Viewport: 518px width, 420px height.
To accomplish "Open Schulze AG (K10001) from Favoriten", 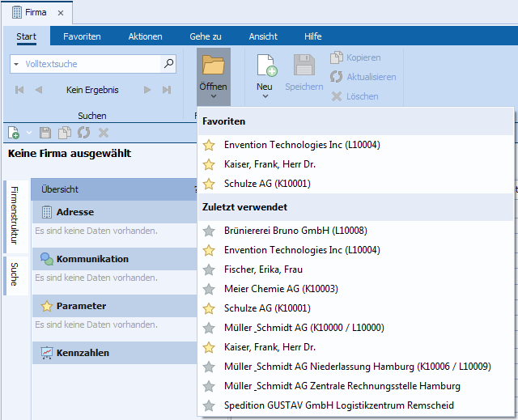I will [x=267, y=184].
